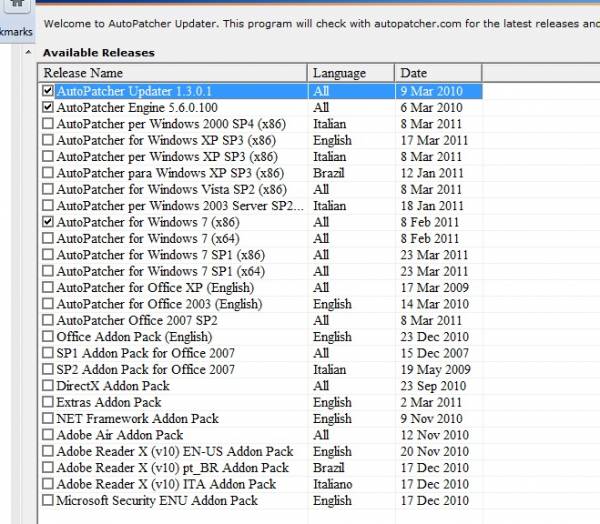Select text Microsoft Security ENU Addon Pack
This screenshot has height=524, width=600.
(157, 501)
